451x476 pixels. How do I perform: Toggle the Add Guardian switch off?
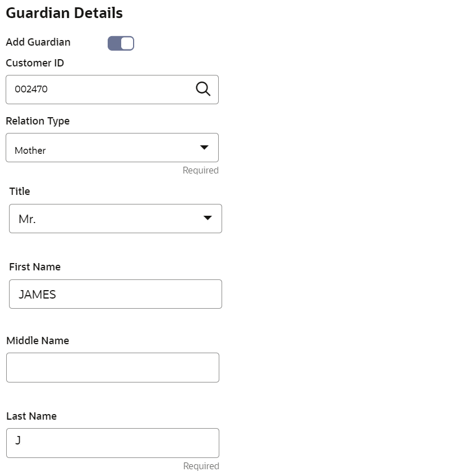(121, 43)
